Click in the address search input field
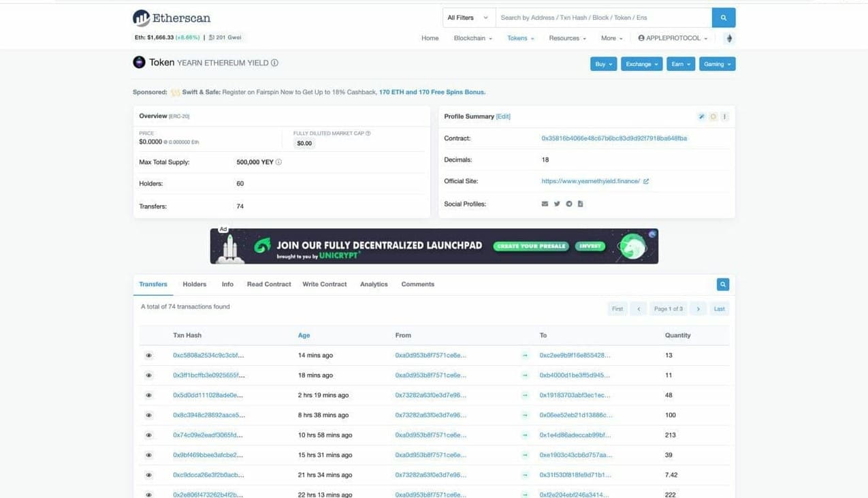The width and height of the screenshot is (868, 498). tap(603, 18)
